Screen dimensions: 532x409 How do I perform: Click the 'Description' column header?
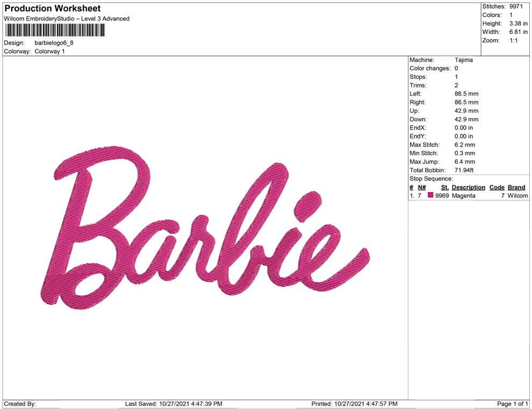pyautogui.click(x=468, y=187)
